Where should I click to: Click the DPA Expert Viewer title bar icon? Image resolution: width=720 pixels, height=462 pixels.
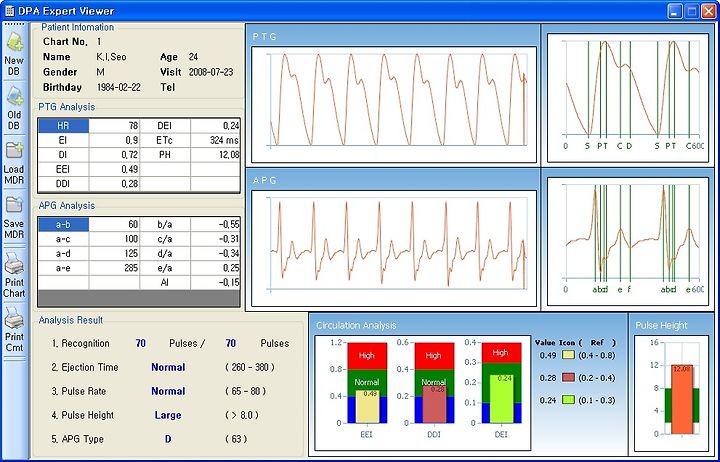(9, 11)
